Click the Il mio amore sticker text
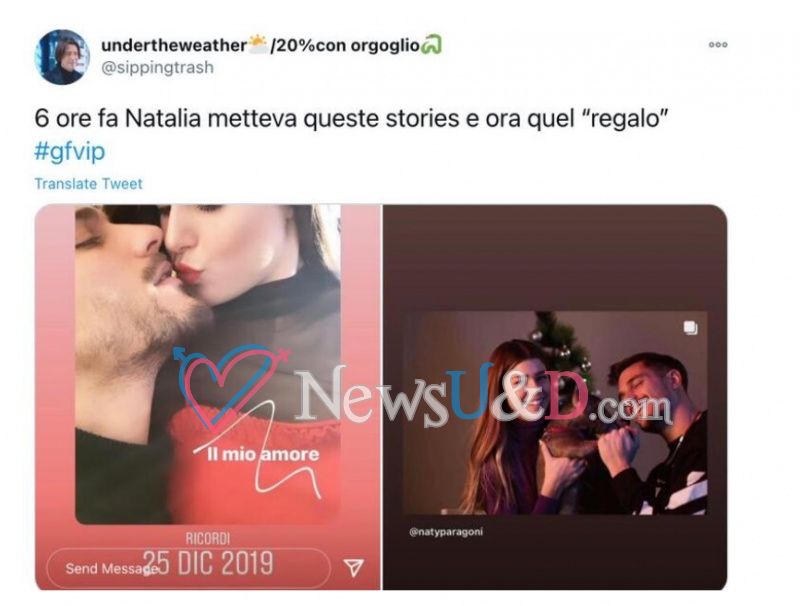The image size is (800, 606). click(263, 454)
